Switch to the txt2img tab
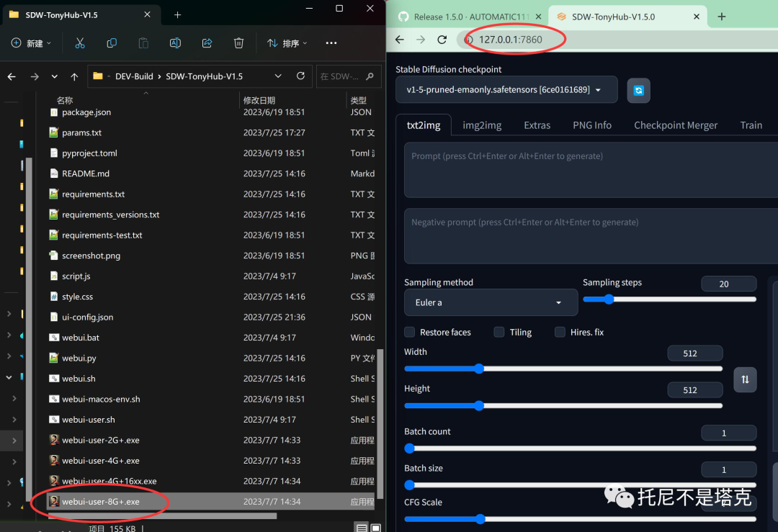Image resolution: width=778 pixels, height=532 pixels. click(424, 125)
